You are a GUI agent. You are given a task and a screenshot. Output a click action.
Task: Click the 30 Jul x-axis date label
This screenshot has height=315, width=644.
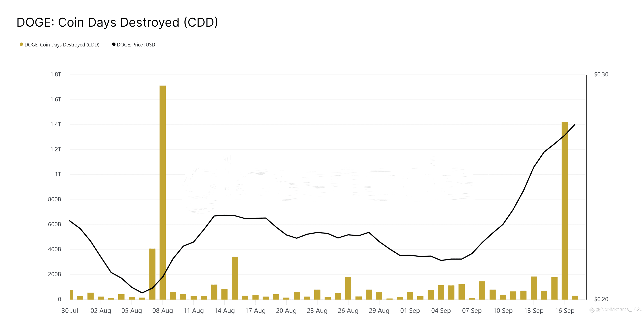[70, 310]
